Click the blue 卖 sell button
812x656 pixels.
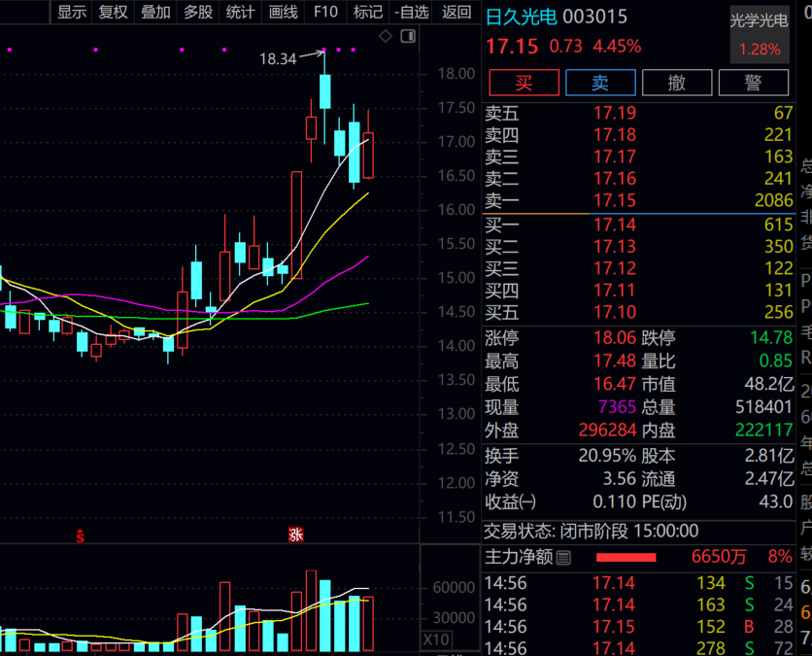600,83
